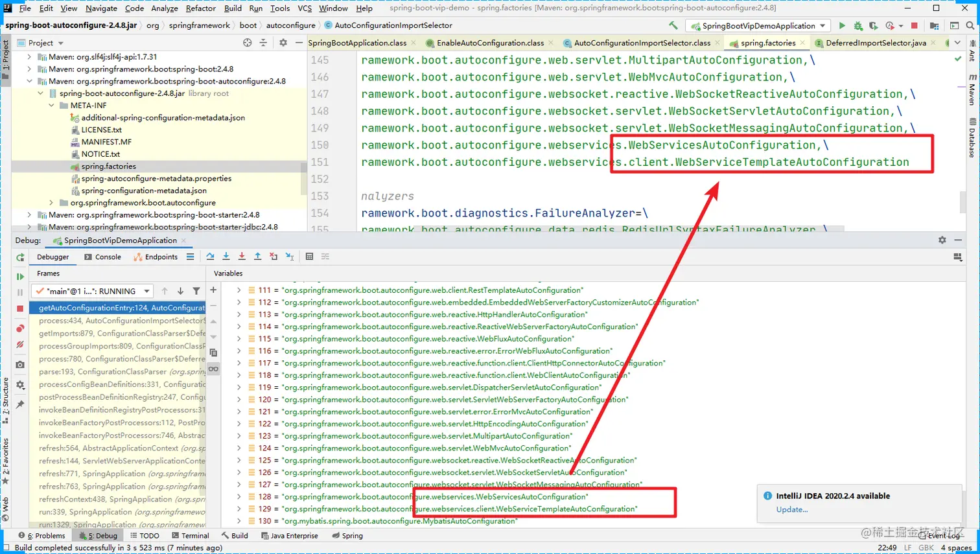
Task: Resume Program in the debug side toolbar
Action: (x=20, y=277)
